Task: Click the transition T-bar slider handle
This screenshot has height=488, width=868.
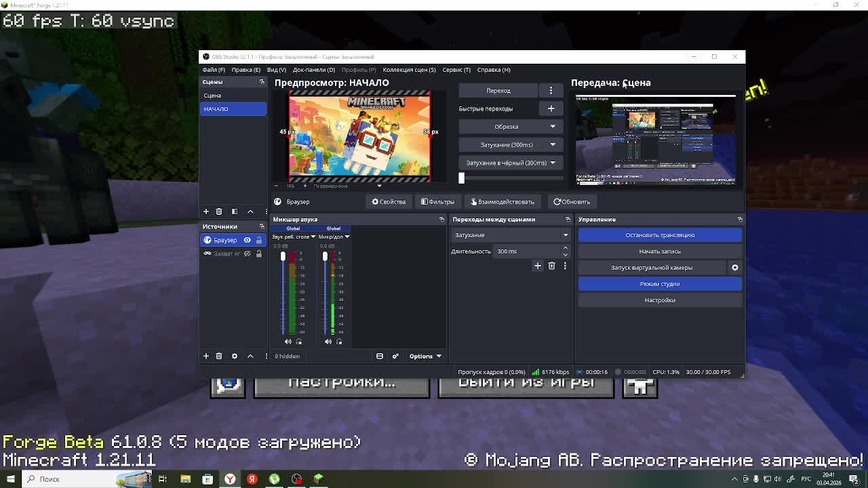Action: (x=461, y=178)
